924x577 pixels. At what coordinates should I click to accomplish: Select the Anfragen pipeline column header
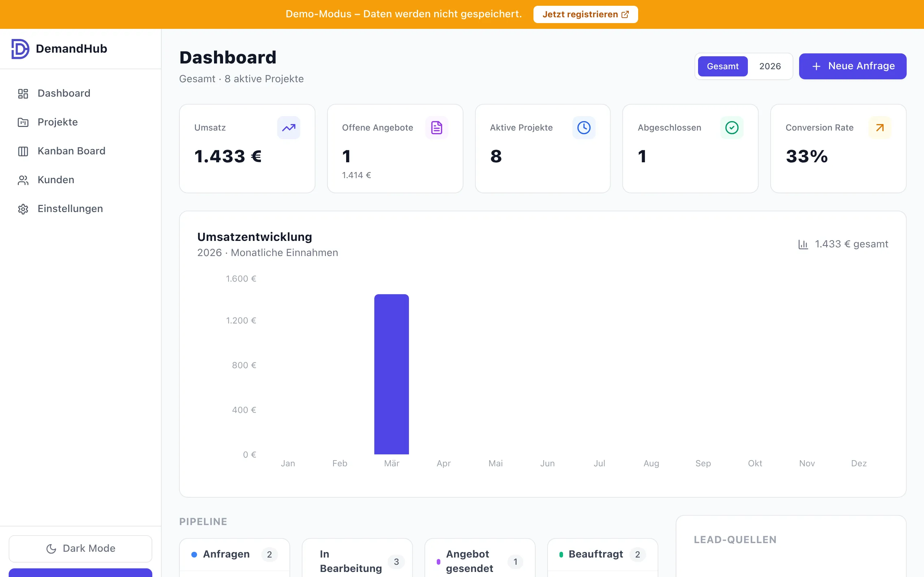tap(226, 554)
